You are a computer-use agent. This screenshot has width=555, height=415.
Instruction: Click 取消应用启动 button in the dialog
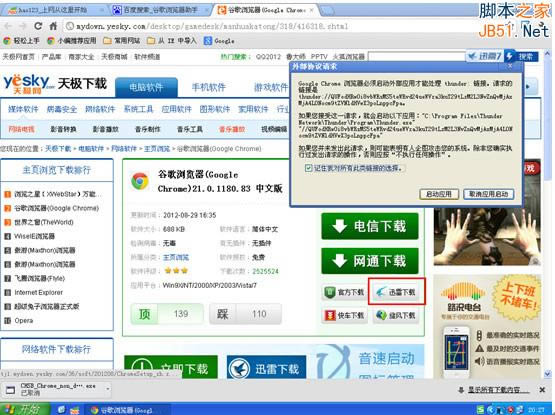pyautogui.click(x=488, y=194)
